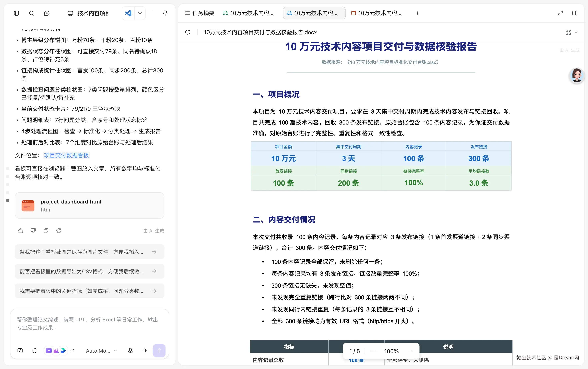Click the 1 / 5 page indicator
The image size is (588, 369).
click(354, 351)
